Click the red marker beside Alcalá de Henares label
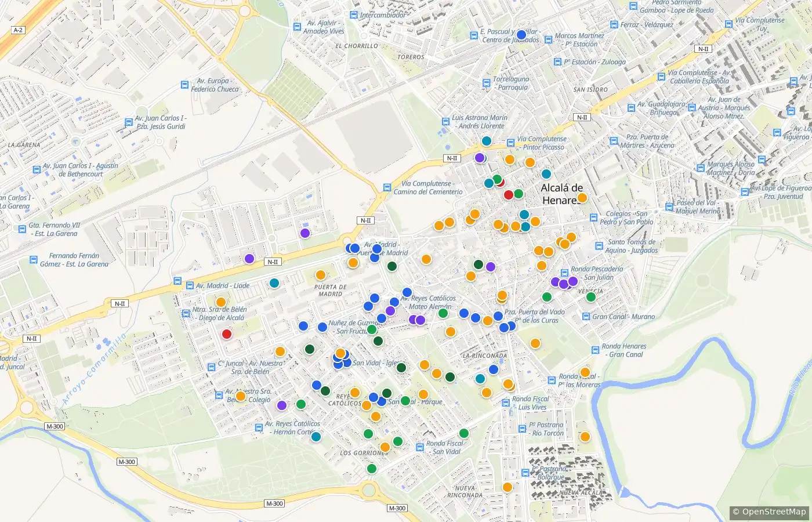Screen dimensions: 812x522 coord(509,194)
